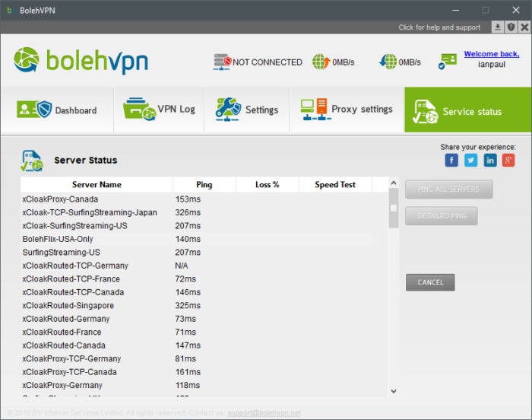The height and width of the screenshot is (420, 532).
Task: Select the BolehFlix-USA-Only server
Action: coord(204,239)
